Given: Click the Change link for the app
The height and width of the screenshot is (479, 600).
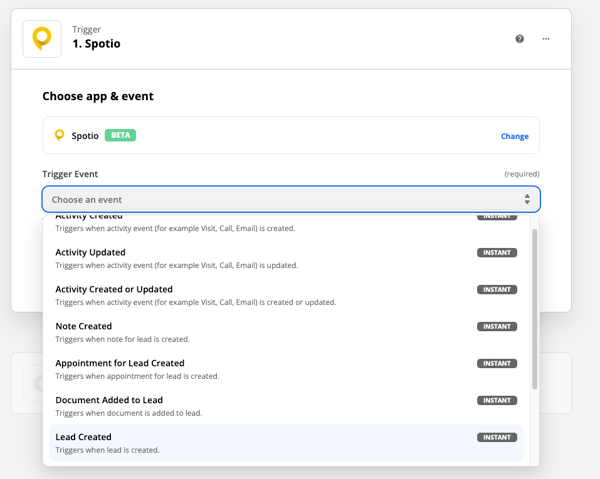Looking at the screenshot, I should (x=515, y=136).
